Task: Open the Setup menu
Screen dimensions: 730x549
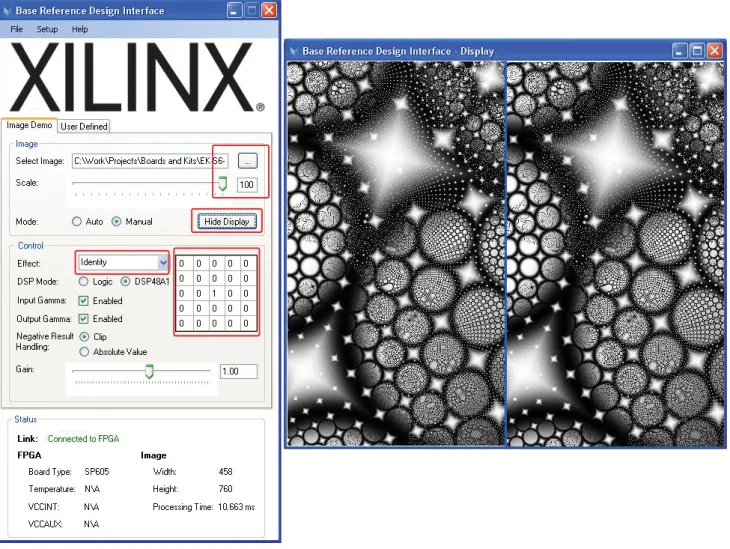Action: pyautogui.click(x=47, y=29)
